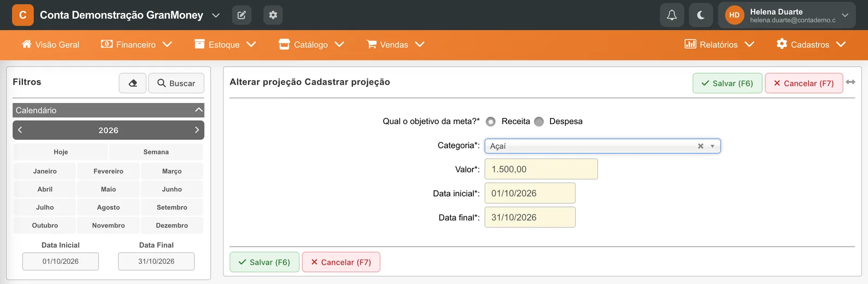Click the Financeiro money icon

point(107,44)
